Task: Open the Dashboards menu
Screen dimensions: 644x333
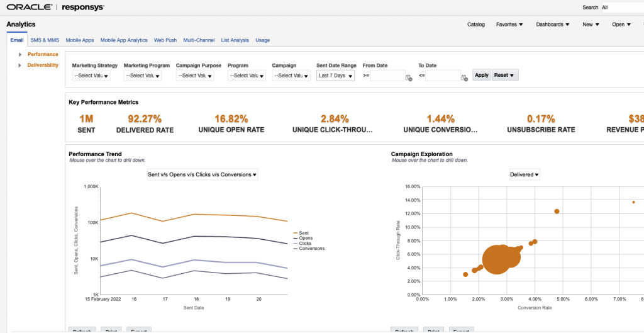Action: (552, 25)
